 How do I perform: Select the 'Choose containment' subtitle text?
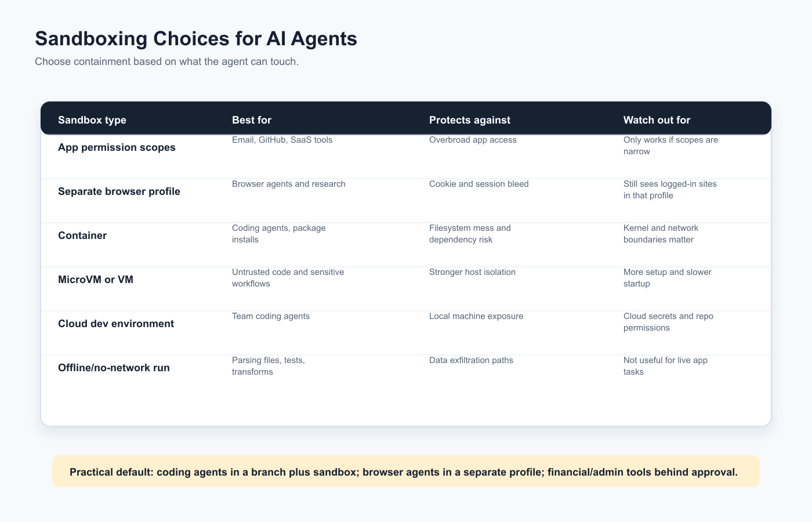click(x=166, y=61)
